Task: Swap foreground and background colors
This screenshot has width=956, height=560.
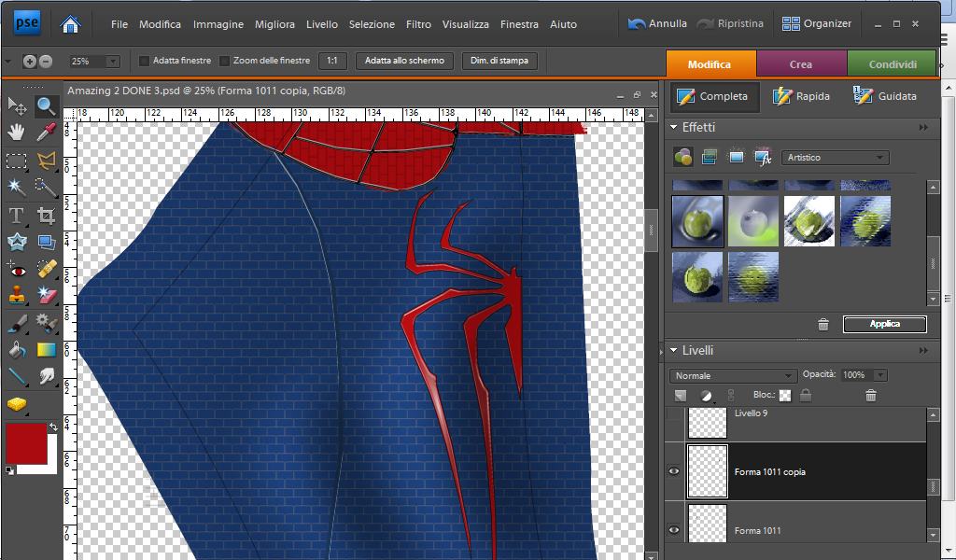Action: click(53, 427)
